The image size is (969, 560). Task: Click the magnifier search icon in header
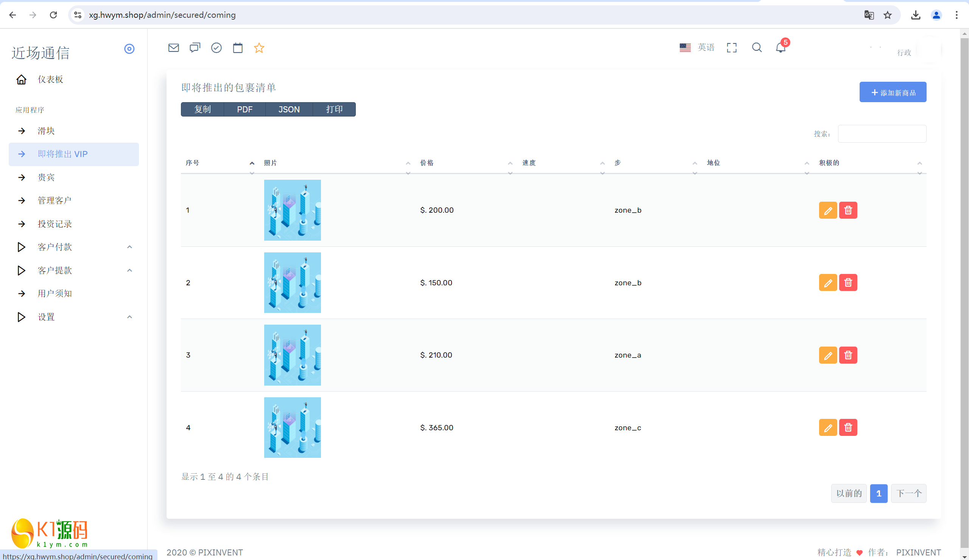coord(756,48)
